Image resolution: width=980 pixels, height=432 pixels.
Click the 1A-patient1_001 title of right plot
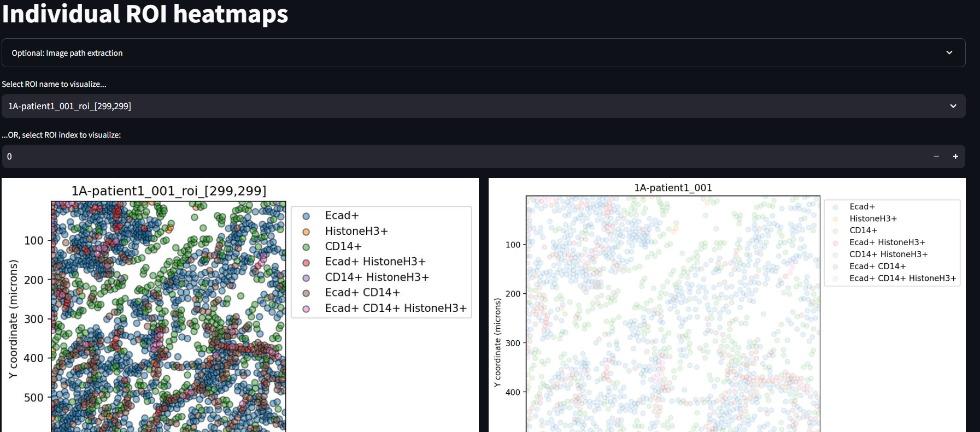673,188
